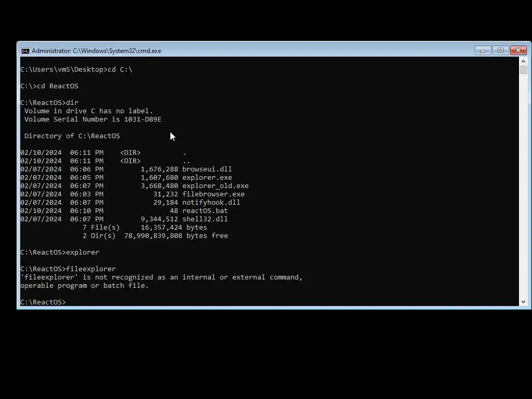Click the file size 31,232
This screenshot has height=399, width=532.
pos(166,194)
